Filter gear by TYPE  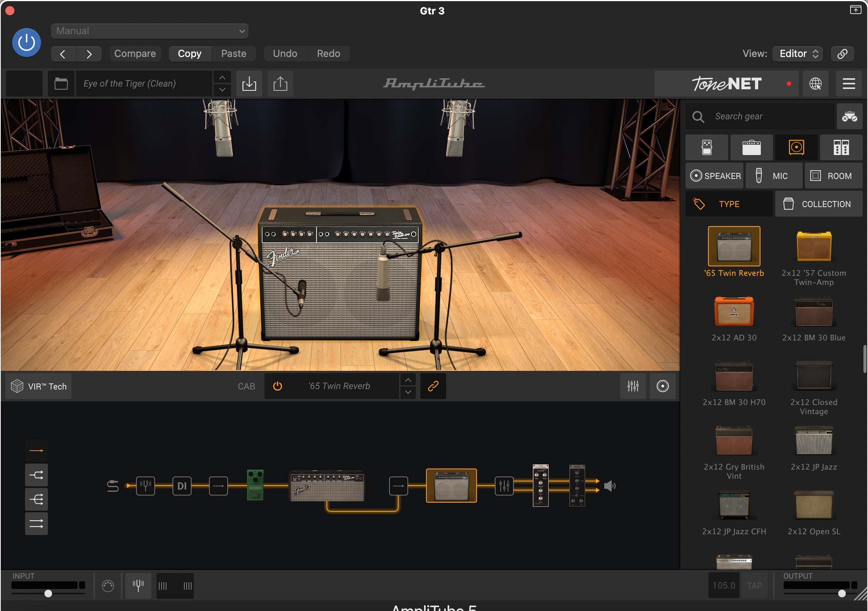[729, 204]
